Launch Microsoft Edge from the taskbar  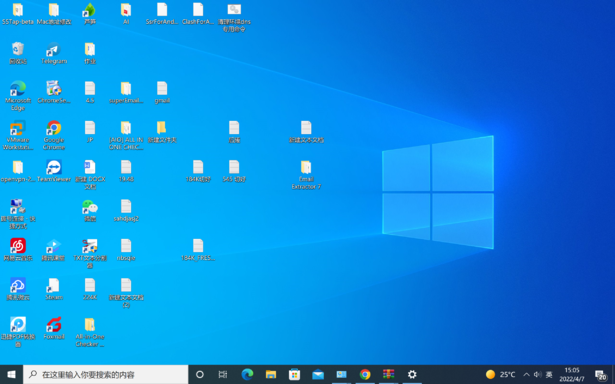tap(247, 375)
